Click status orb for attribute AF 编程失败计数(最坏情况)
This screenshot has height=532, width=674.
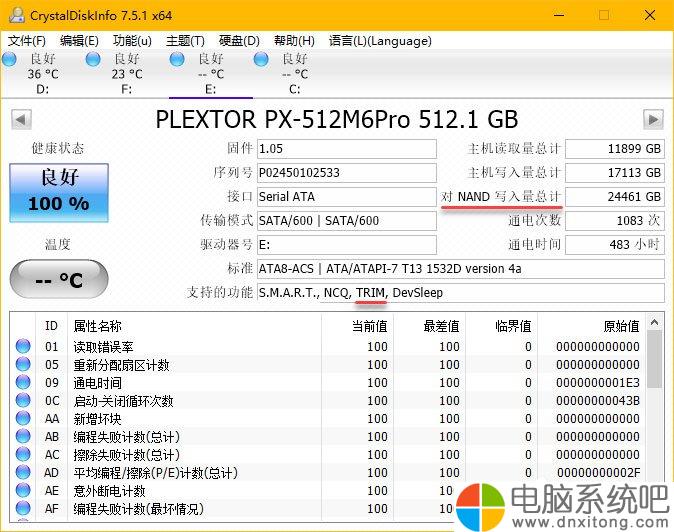(x=23, y=508)
